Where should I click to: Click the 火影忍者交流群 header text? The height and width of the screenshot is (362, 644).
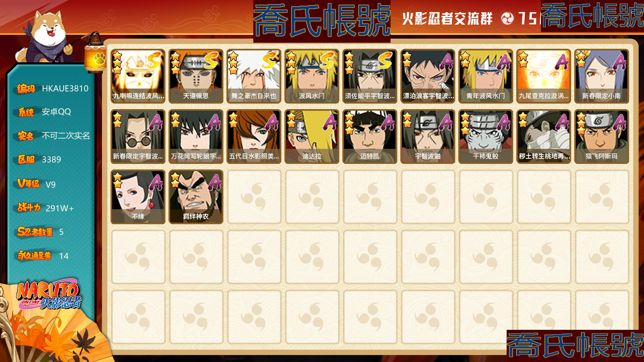447,19
